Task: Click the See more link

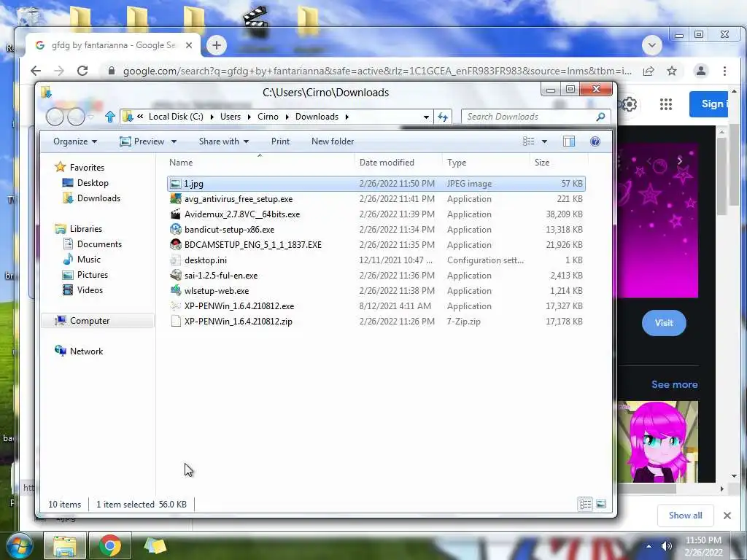Action: pos(674,384)
